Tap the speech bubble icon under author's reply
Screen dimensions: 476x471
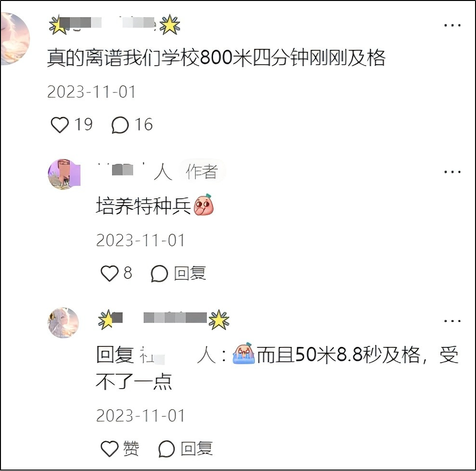pos(159,273)
